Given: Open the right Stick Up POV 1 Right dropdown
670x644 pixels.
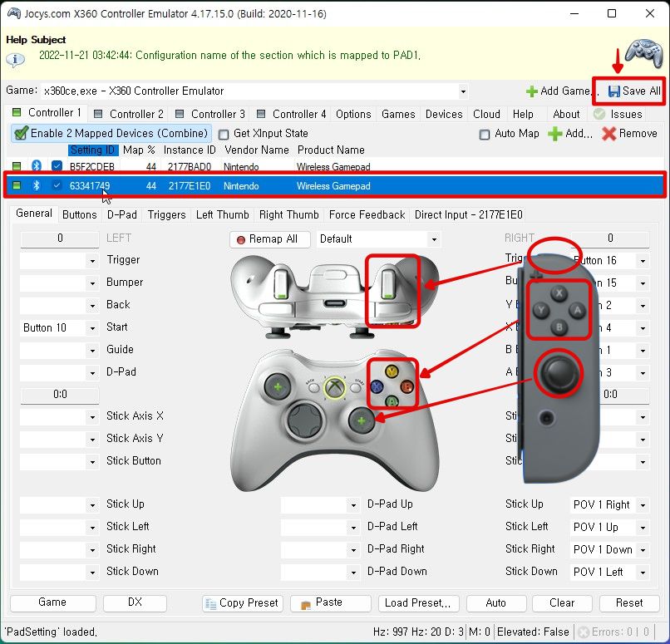Looking at the screenshot, I should pyautogui.click(x=643, y=505).
